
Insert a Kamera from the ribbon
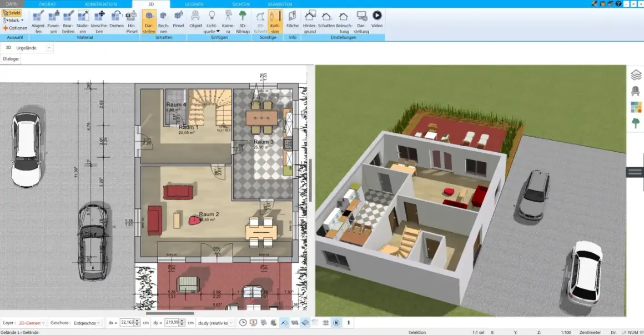(228, 22)
